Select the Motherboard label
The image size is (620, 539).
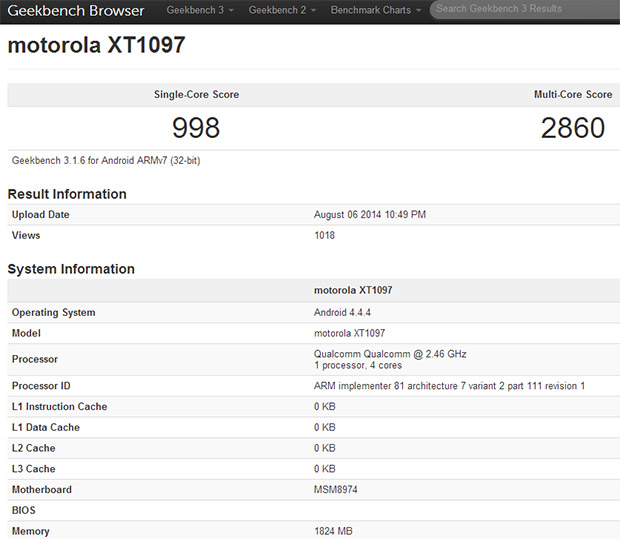[x=42, y=490]
